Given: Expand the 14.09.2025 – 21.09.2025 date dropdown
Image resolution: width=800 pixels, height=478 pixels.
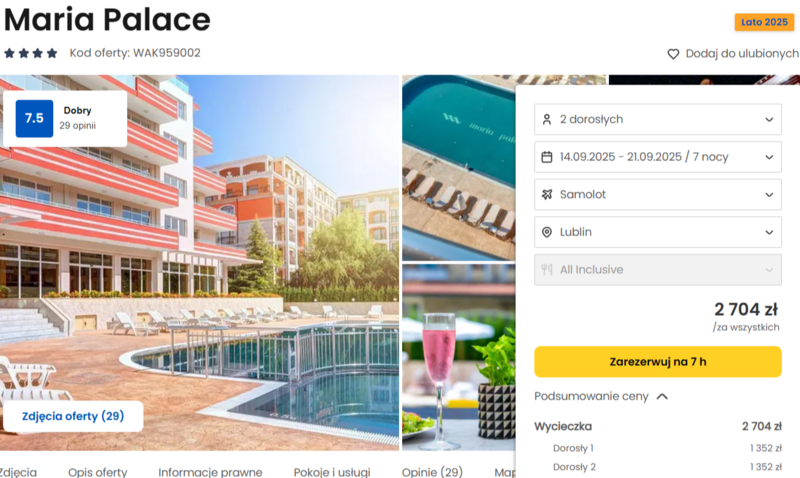Looking at the screenshot, I should (658, 157).
